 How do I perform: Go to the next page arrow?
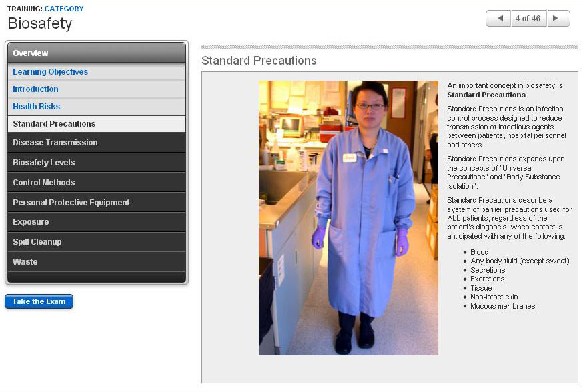tap(558, 19)
